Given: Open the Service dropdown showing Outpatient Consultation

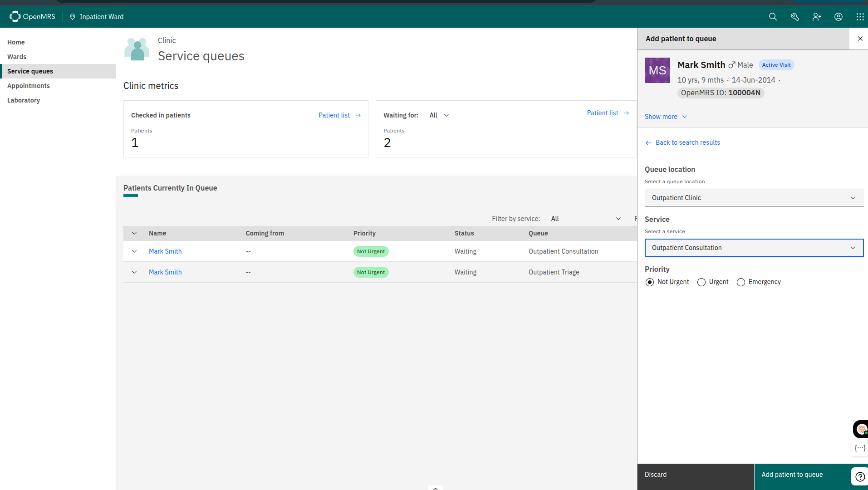Looking at the screenshot, I should tap(754, 248).
